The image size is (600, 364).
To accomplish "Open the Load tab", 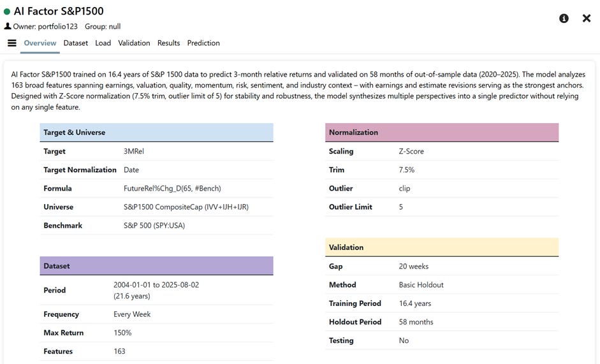I will [x=103, y=43].
